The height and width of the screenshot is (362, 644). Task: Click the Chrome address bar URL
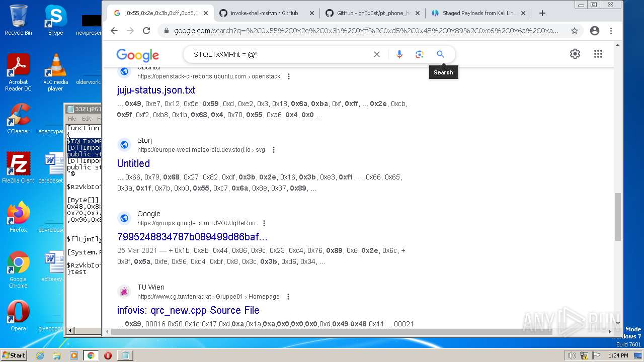pyautogui.click(x=366, y=31)
